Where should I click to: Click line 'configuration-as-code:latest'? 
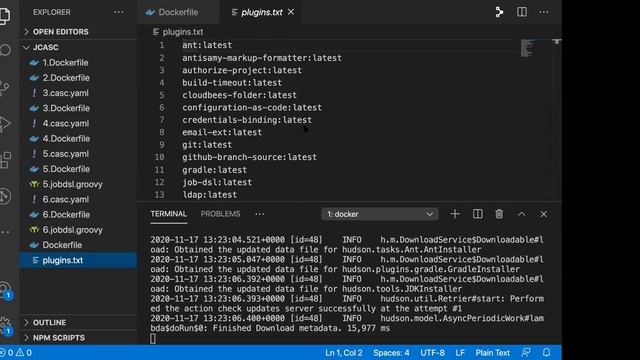[252, 108]
